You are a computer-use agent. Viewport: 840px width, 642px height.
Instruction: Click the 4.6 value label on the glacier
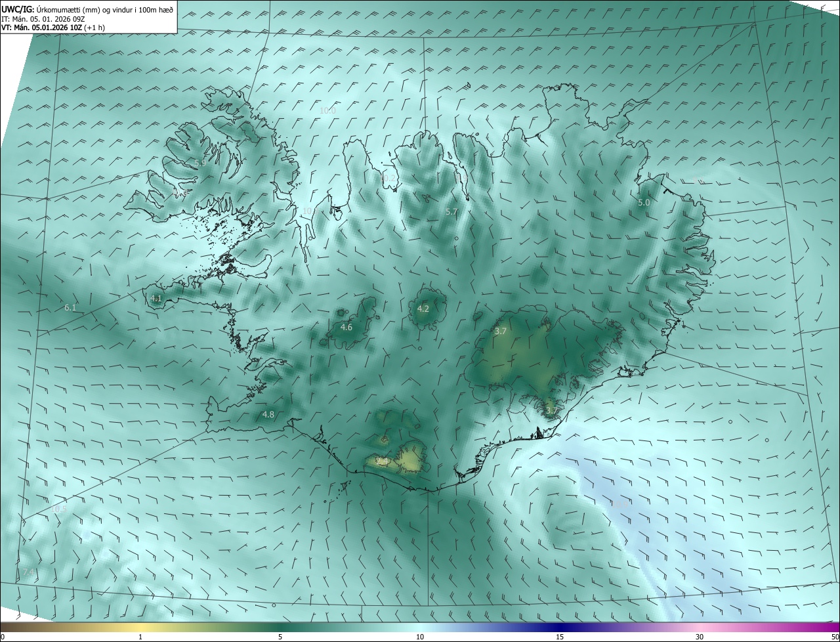(346, 327)
